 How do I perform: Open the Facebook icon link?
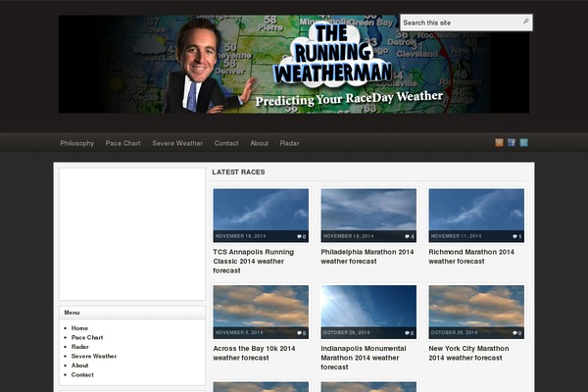pos(512,142)
